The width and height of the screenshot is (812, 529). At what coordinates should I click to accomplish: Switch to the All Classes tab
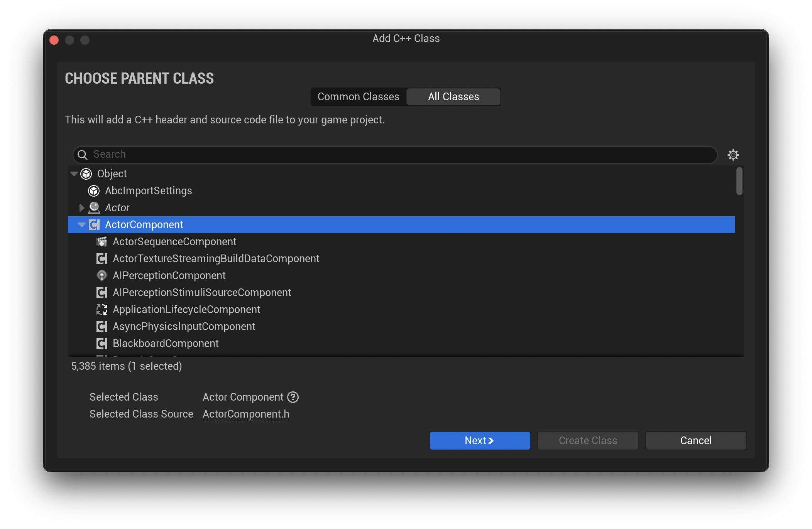click(453, 96)
